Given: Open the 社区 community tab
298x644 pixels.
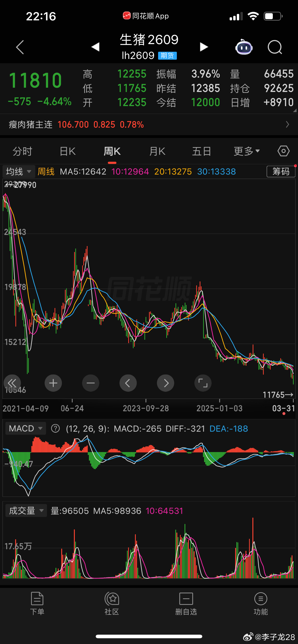Looking at the screenshot, I should tap(112, 604).
